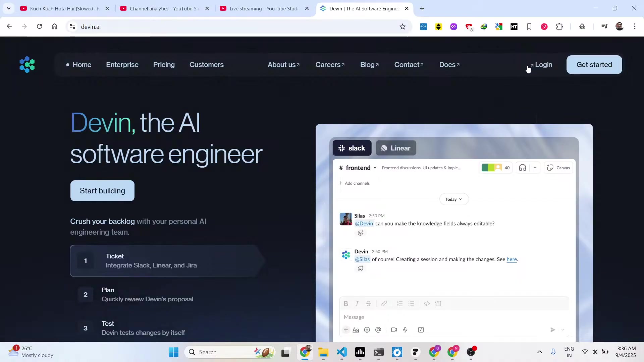Image resolution: width=644 pixels, height=362 pixels.
Task: Open the Docs link
Action: click(x=449, y=65)
